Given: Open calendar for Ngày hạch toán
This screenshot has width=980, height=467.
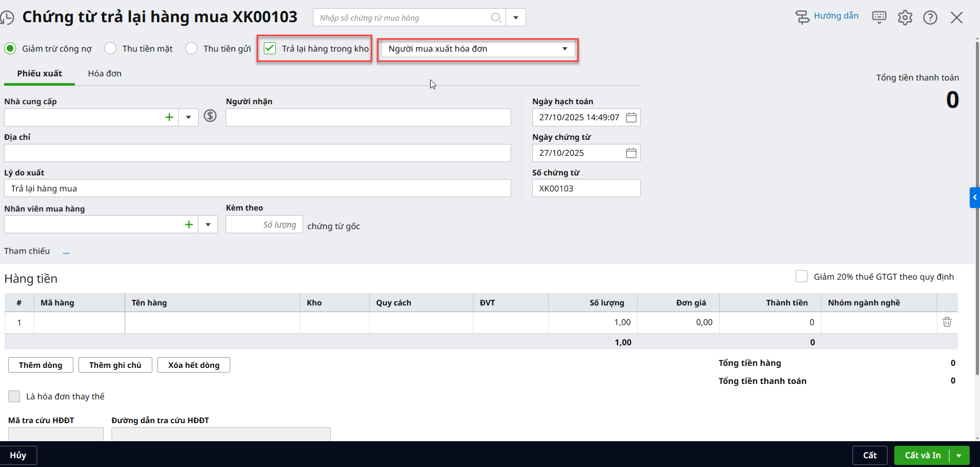Looking at the screenshot, I should [631, 118].
